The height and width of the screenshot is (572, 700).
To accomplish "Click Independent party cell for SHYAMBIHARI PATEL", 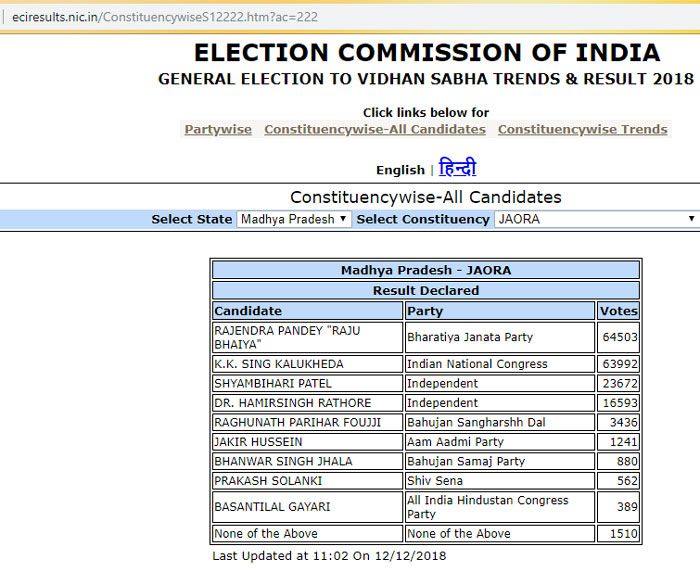I will (x=500, y=384).
